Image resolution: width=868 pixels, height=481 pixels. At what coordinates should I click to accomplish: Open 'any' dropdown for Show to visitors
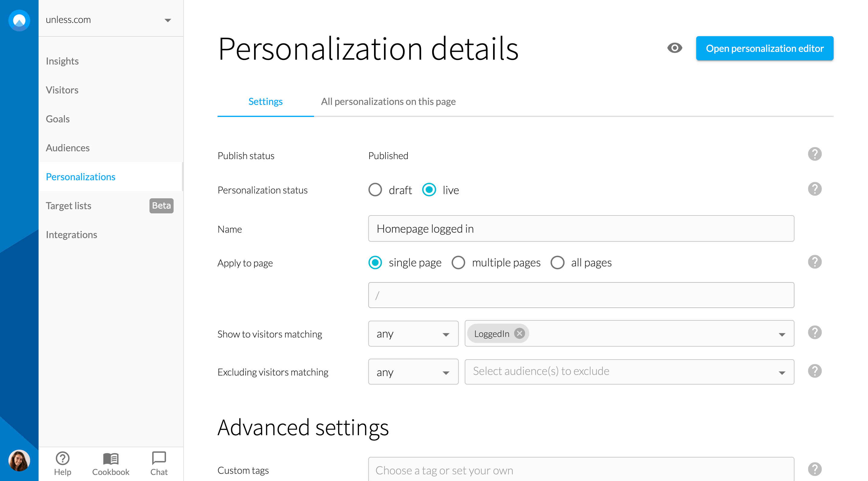[x=413, y=334]
